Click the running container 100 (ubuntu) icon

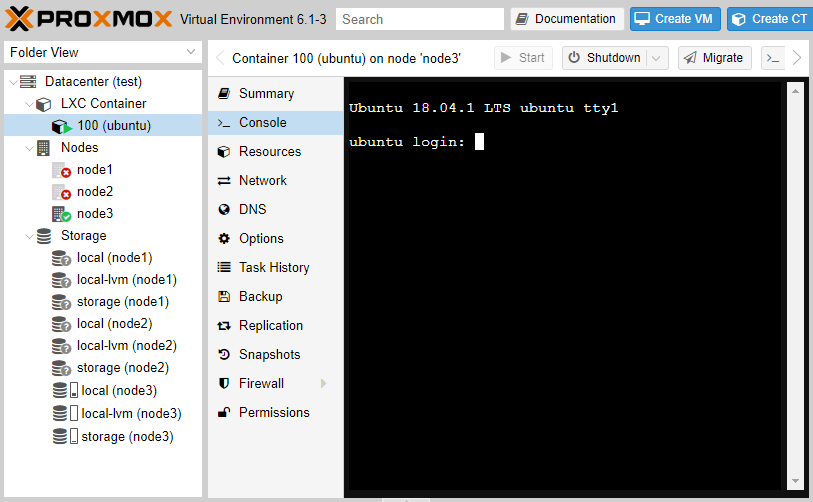point(62,126)
